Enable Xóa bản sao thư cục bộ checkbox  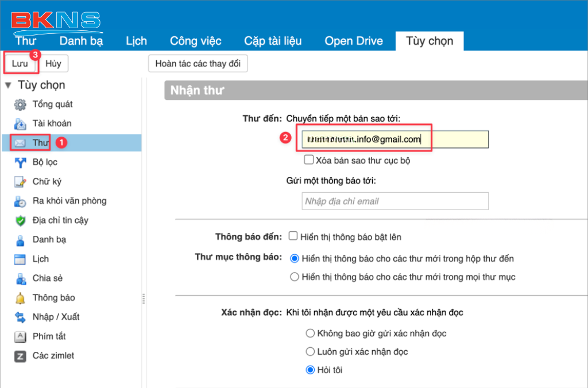tap(309, 160)
